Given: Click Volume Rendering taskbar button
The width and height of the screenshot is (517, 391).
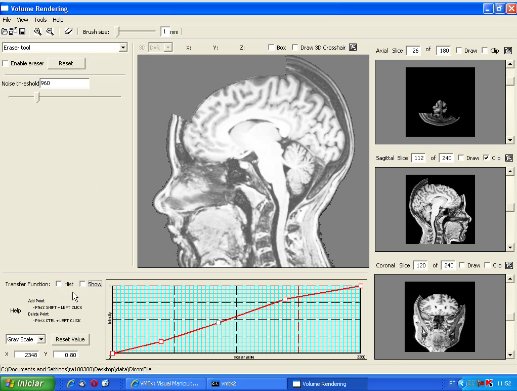Looking at the screenshot, I should point(327,384).
